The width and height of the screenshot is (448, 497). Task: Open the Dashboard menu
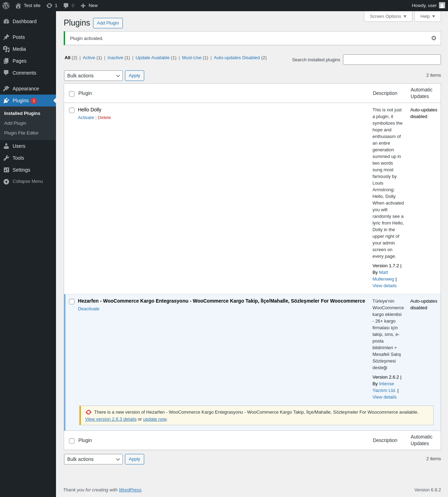click(x=28, y=21)
